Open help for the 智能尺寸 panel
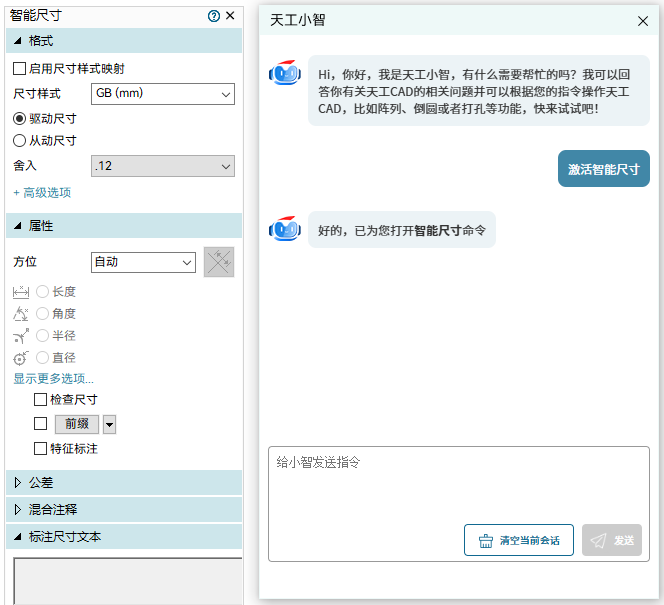664x605 pixels. 214,16
